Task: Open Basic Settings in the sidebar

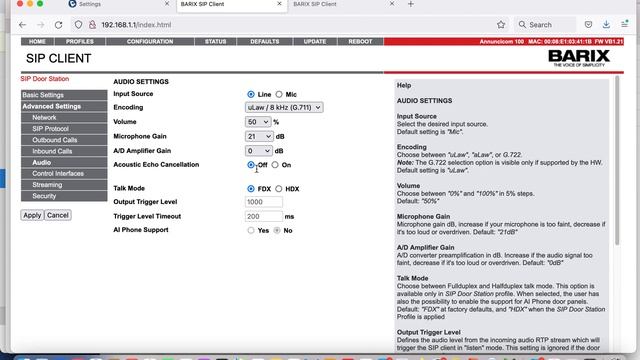Action: [x=64, y=95]
